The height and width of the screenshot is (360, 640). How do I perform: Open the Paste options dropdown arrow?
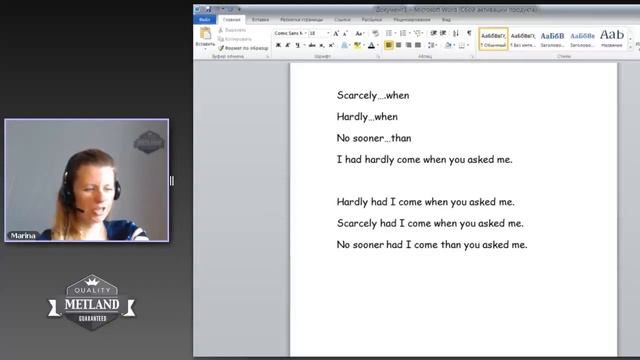(205, 49)
